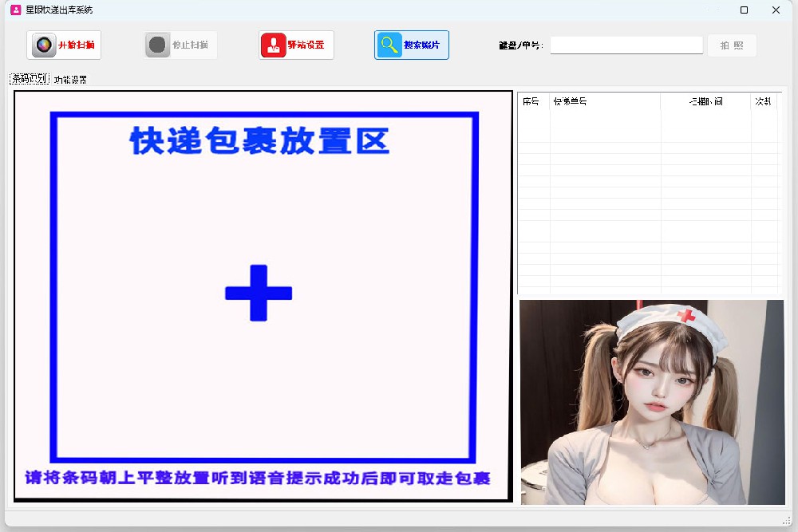Image resolution: width=798 pixels, height=532 pixels.
Task: Click the resize grip at window corner
Action: tap(785, 520)
